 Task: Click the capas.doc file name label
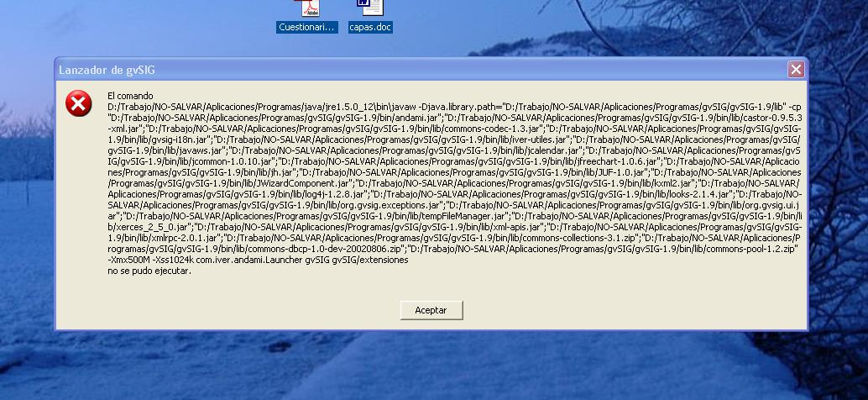[x=370, y=27]
